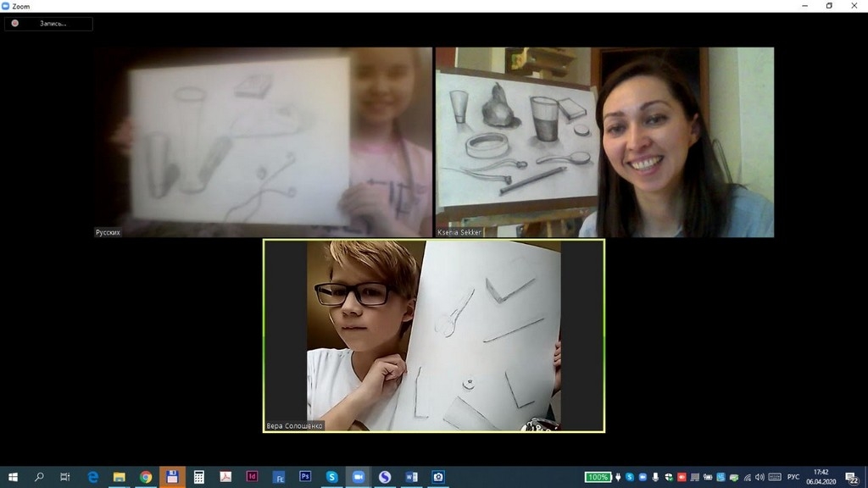The height and width of the screenshot is (488, 868).
Task: Open File Explorer from taskbar
Action: pyautogui.click(x=120, y=477)
